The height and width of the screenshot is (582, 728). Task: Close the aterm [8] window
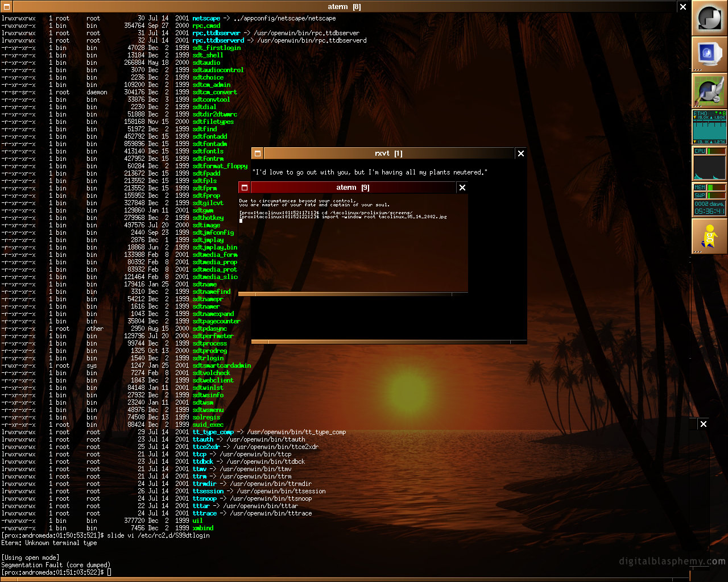pyautogui.click(x=683, y=7)
